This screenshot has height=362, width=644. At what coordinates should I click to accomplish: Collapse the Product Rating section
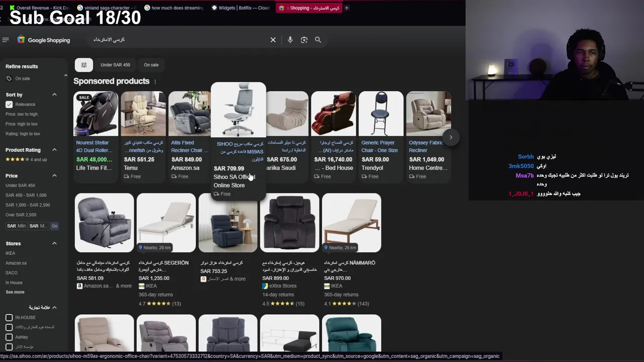coord(54,150)
